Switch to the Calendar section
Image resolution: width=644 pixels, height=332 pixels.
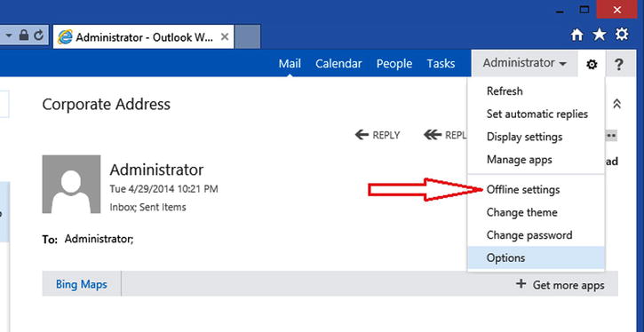click(x=338, y=64)
